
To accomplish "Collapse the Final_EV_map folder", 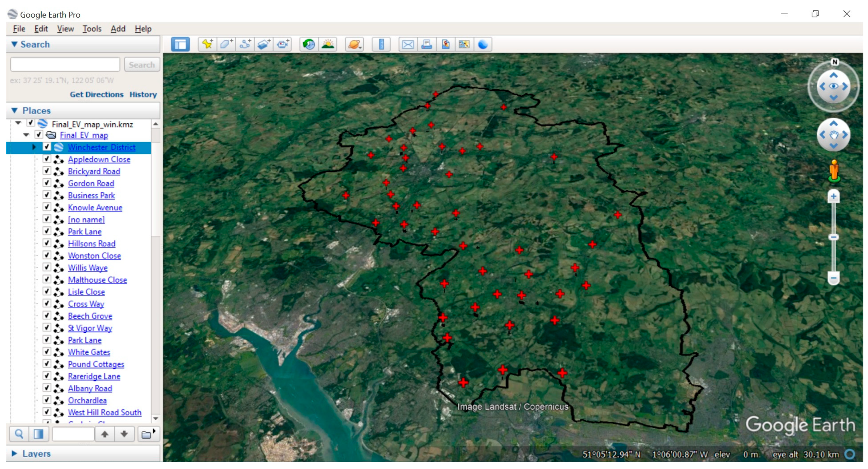I will coord(26,135).
